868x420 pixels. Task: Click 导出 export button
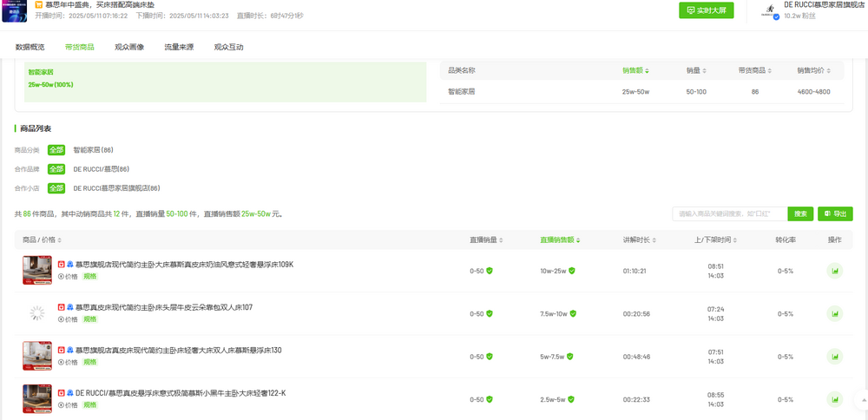click(x=835, y=213)
